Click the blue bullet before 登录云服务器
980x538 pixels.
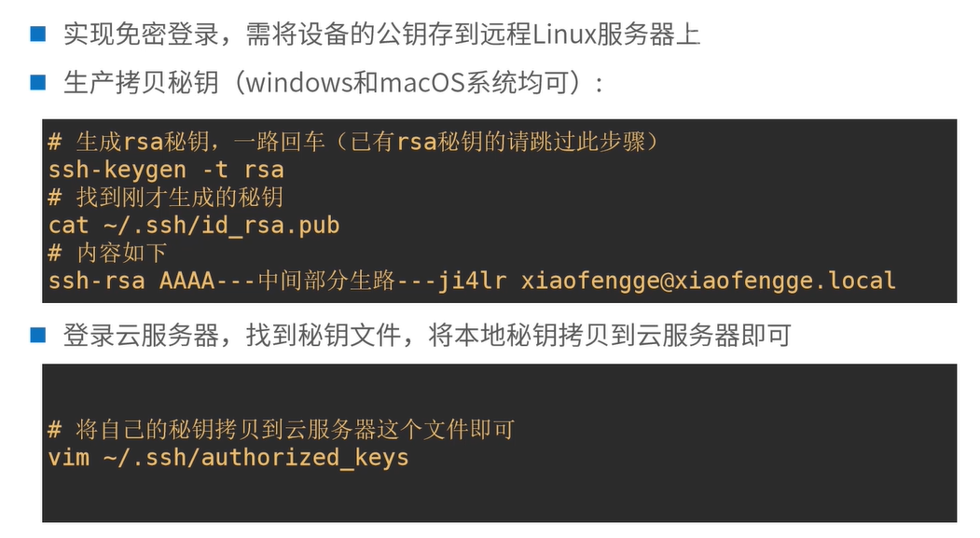tap(37, 334)
